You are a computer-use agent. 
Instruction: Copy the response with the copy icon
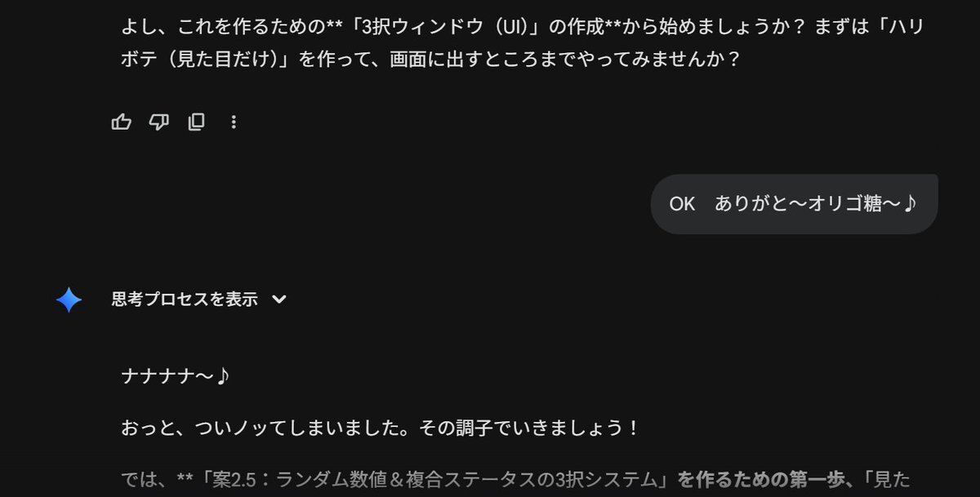[x=196, y=122]
